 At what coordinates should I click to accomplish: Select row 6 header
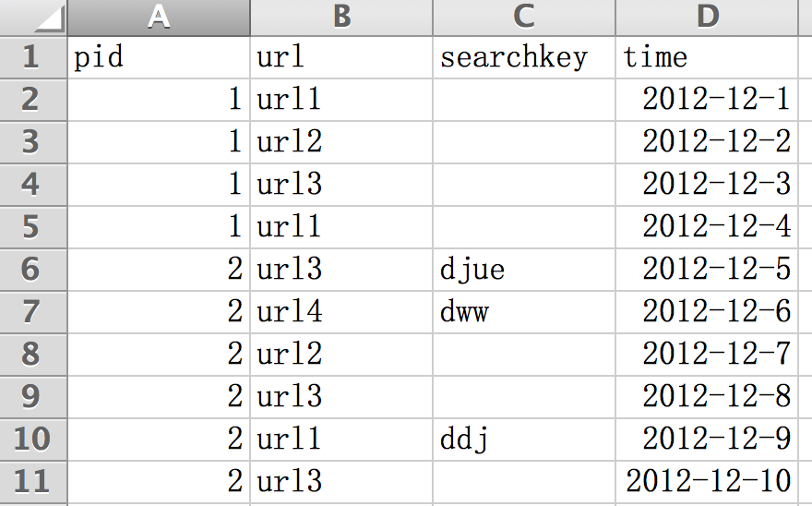point(33,270)
